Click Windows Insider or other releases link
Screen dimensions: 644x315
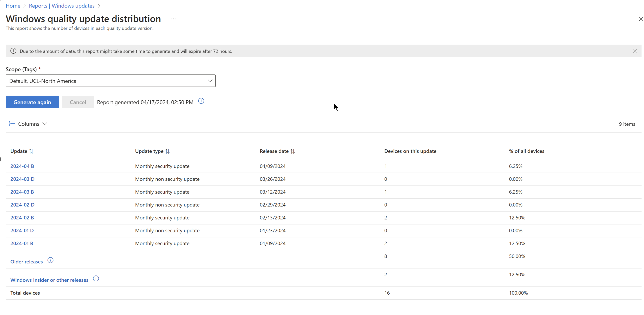(49, 280)
